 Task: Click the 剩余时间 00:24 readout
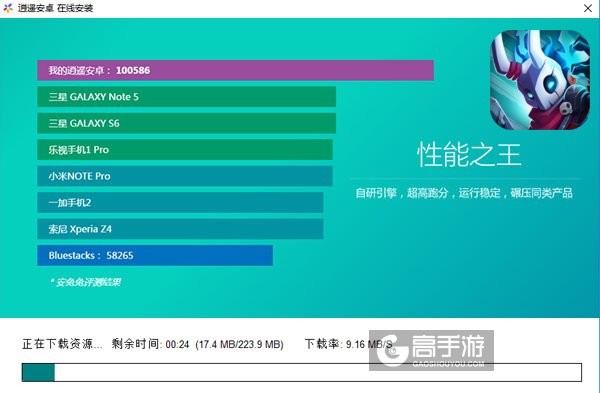tap(150, 344)
